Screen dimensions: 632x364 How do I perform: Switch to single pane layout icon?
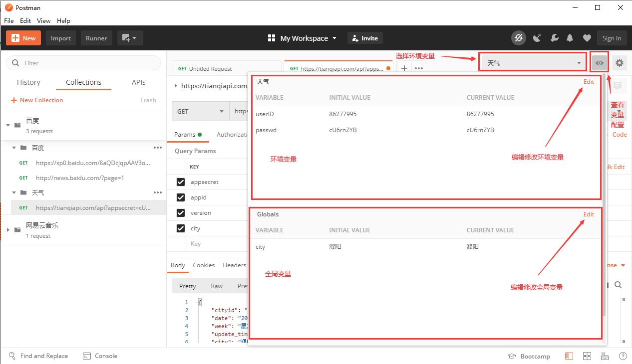tap(569, 356)
